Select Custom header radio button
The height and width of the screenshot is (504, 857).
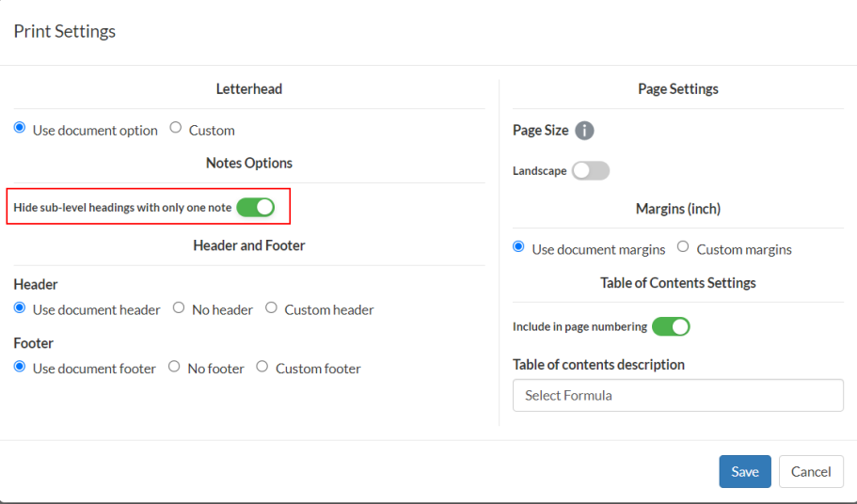pyautogui.click(x=271, y=308)
